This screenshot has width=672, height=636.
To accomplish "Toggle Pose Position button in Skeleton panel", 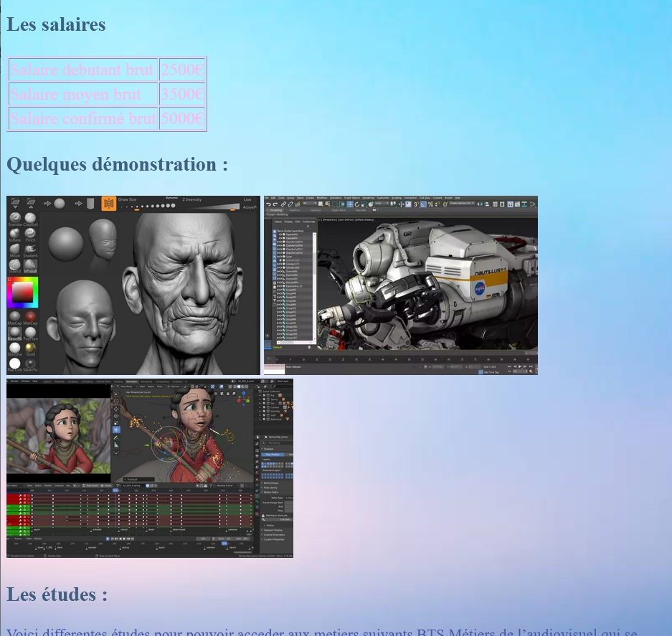I will tap(273, 454).
